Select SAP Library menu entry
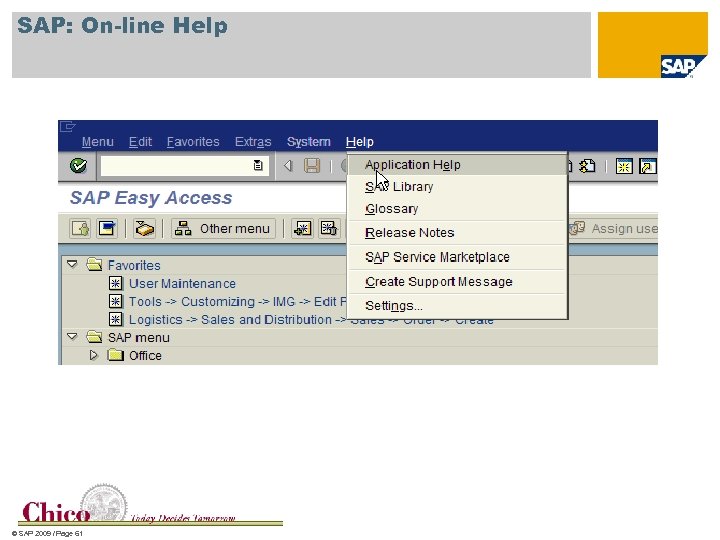The width and height of the screenshot is (720, 540). [x=457, y=187]
